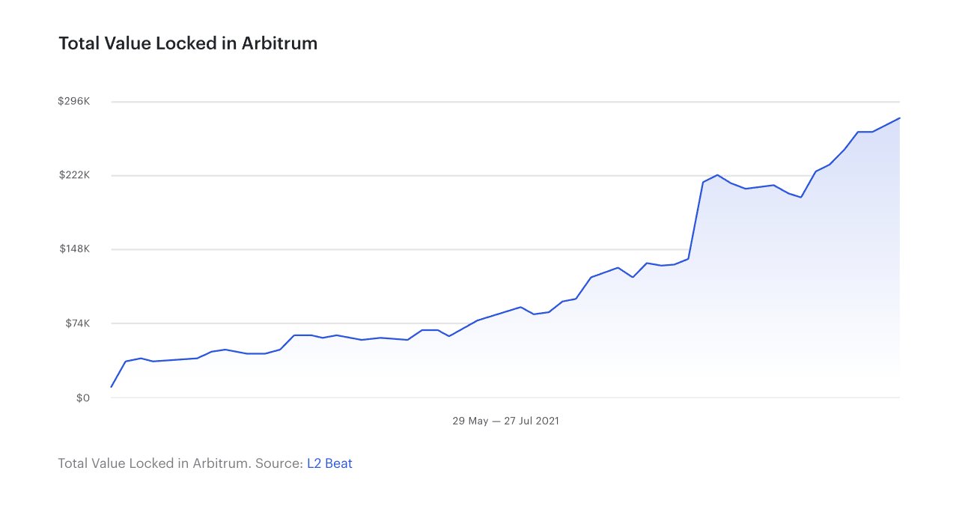Click the $148K y-axis label
Image resolution: width=980 pixels, height=521 pixels.
coord(74,249)
